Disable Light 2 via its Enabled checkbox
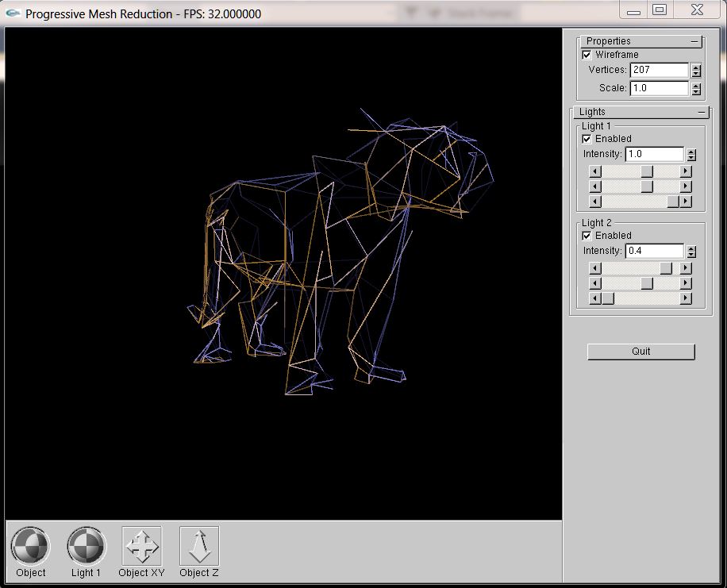This screenshot has width=727, height=588. [x=587, y=236]
